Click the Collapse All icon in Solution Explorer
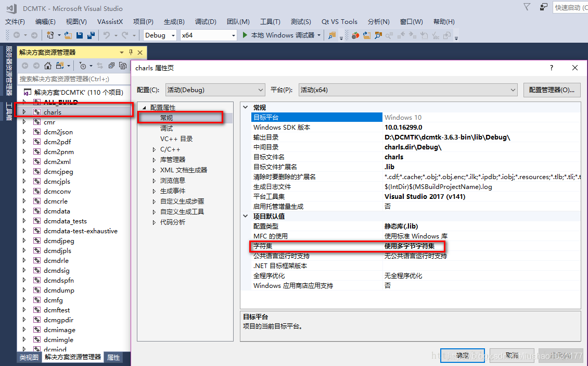 [x=111, y=66]
